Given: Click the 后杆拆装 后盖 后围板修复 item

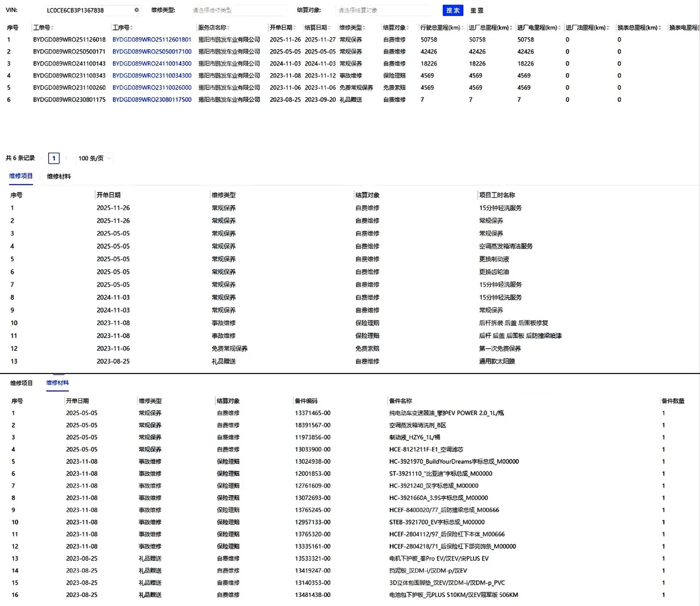Looking at the screenshot, I should coord(514,323).
